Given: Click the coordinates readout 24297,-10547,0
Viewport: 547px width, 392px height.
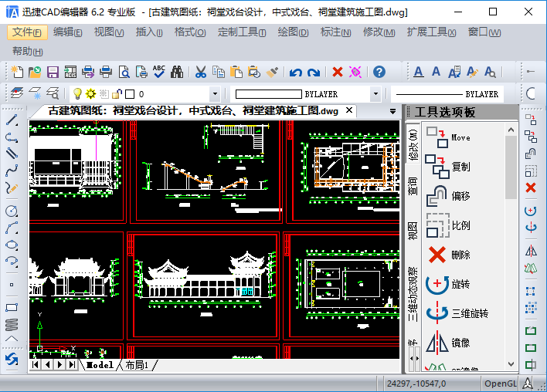Looking at the screenshot, I should (416, 384).
